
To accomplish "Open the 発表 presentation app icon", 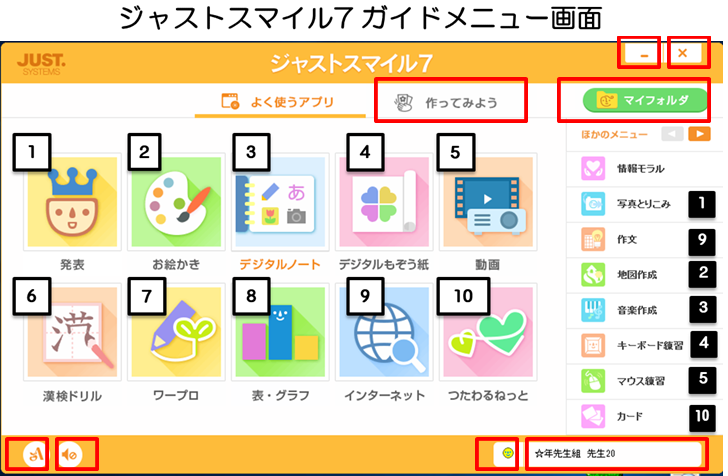I will coord(72,202).
